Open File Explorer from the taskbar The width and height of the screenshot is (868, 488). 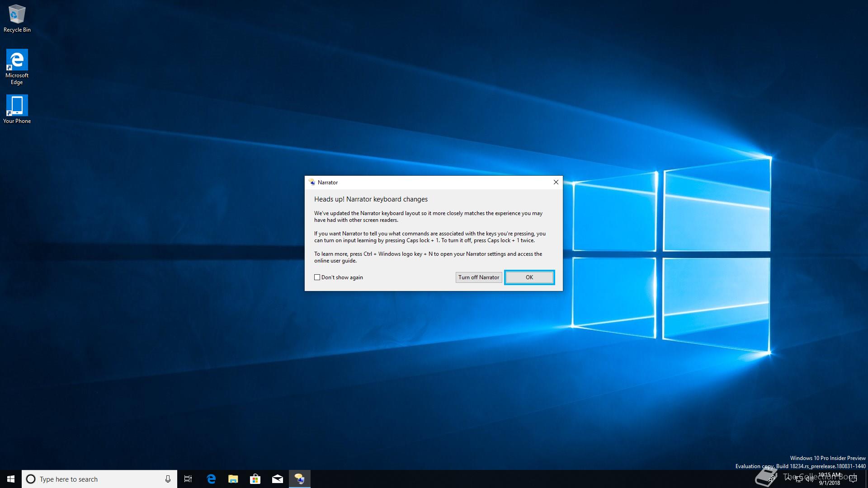(x=233, y=479)
